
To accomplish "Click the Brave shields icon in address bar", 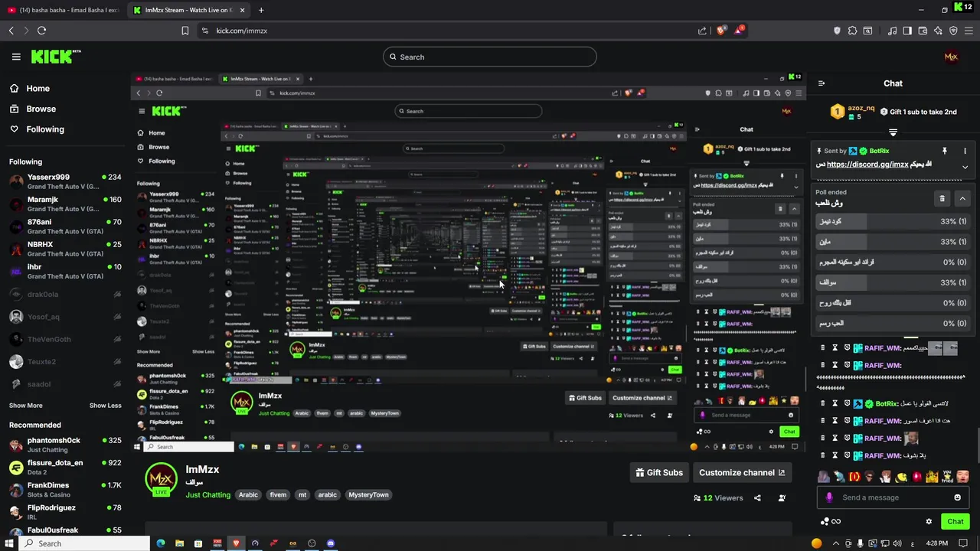I will click(720, 31).
